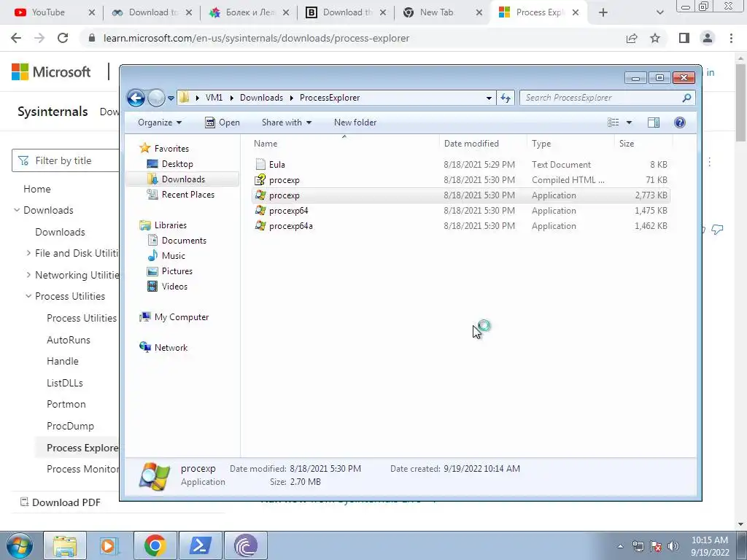Share this page via Chrome share icon
The height and width of the screenshot is (560, 747).
coord(632,38)
